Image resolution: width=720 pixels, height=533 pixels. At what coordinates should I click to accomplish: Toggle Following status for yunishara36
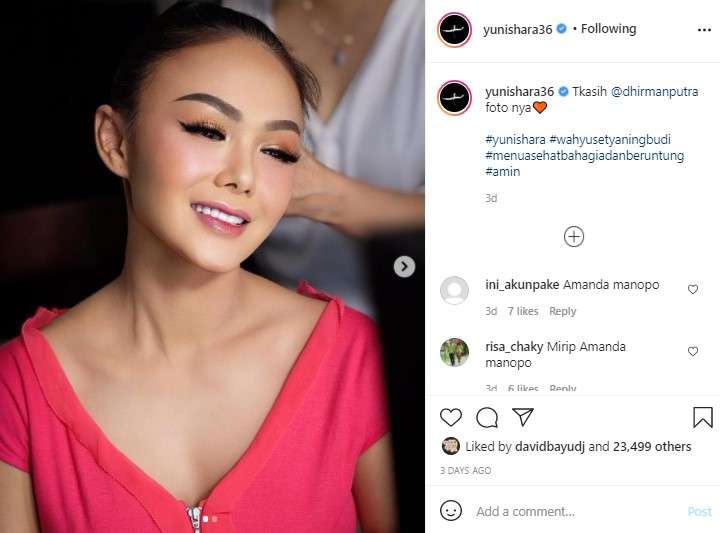[608, 29]
